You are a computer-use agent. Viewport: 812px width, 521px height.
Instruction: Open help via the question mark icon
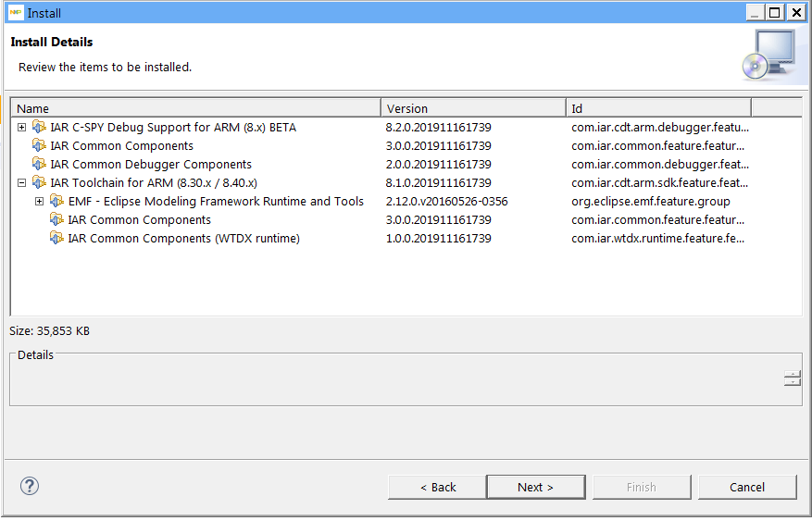click(x=30, y=486)
